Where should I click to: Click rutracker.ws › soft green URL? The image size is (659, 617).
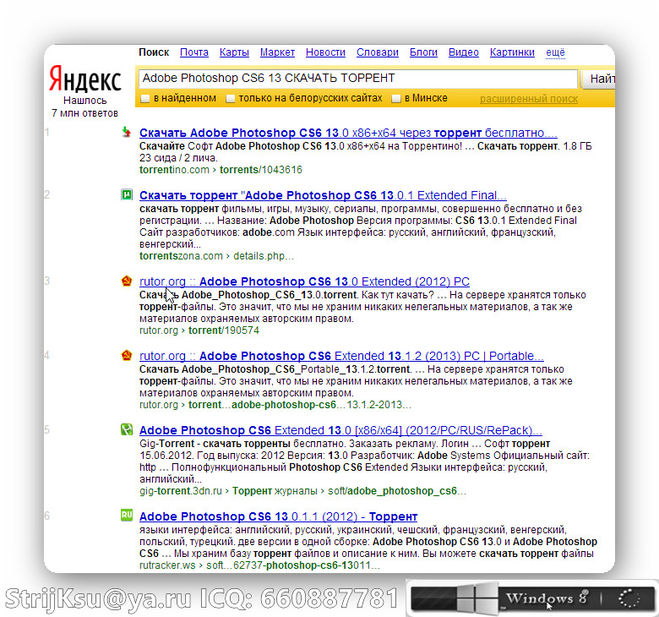(x=260, y=565)
